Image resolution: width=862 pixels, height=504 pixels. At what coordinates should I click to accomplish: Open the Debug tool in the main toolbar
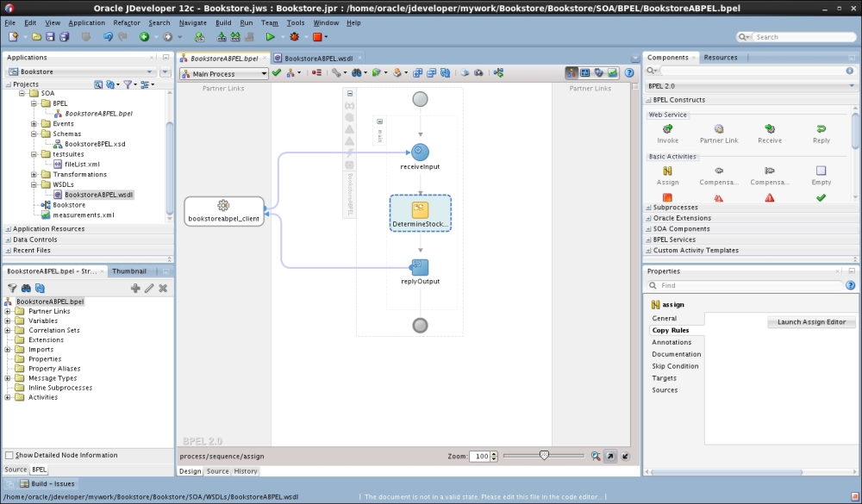pyautogui.click(x=295, y=36)
